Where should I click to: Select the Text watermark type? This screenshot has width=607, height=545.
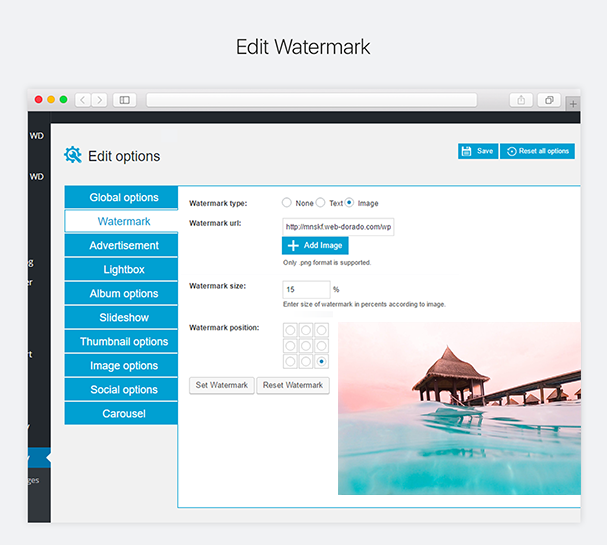(x=321, y=203)
